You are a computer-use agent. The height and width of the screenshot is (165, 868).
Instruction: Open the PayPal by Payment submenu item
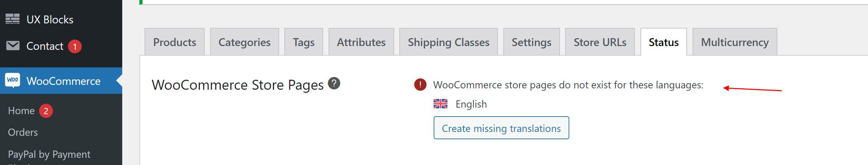point(49,155)
